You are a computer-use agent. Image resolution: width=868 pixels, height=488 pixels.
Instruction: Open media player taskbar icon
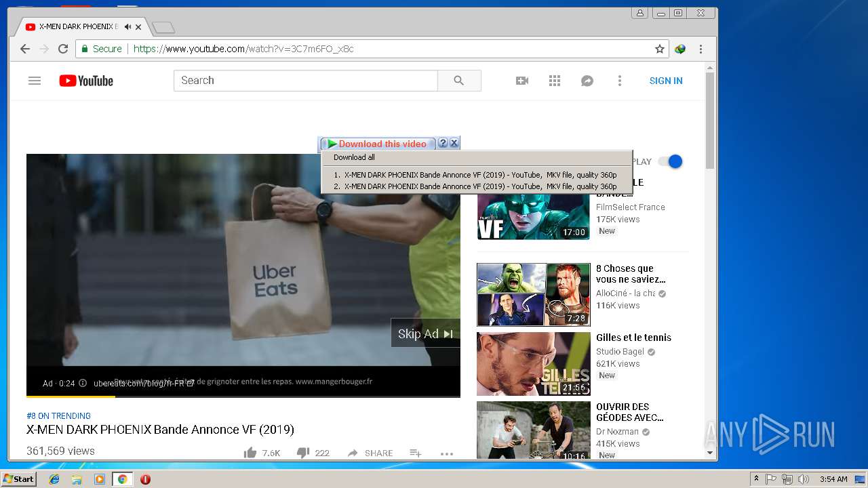point(100,479)
